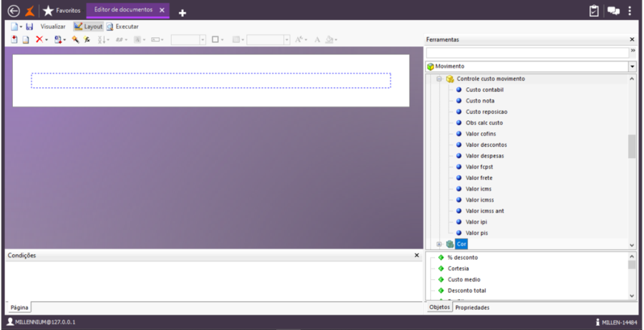Screen dimensions: 644x330
Task: Switch to Objetos tab
Action: point(439,307)
